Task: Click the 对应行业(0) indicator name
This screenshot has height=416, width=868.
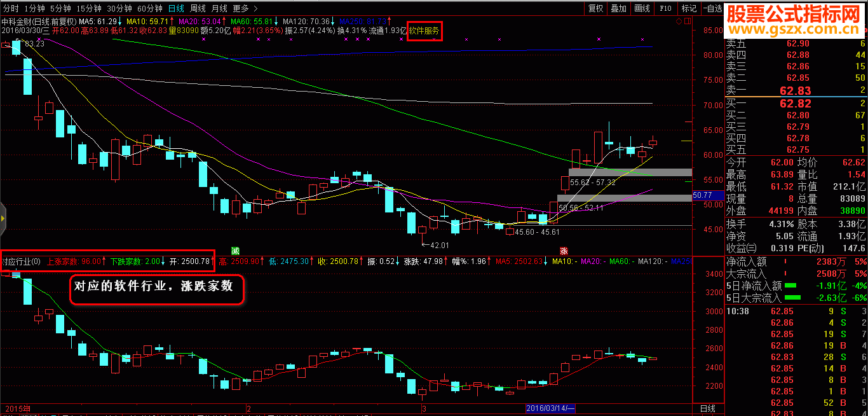Action: click(x=21, y=261)
